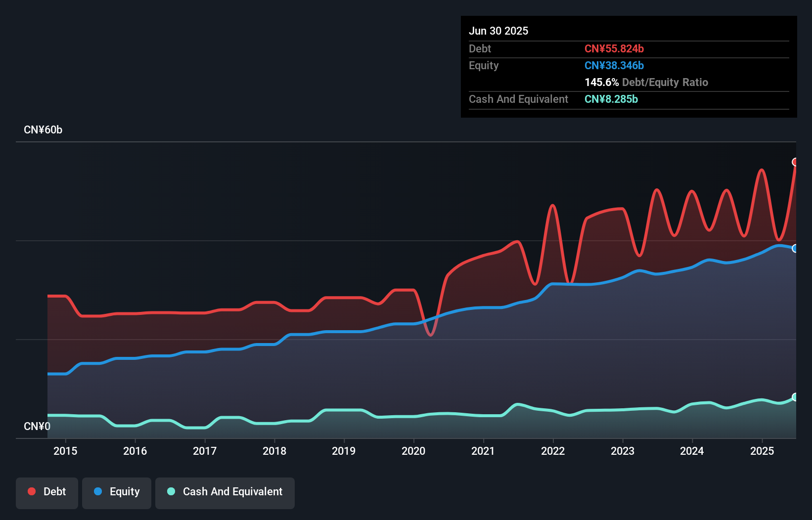Image resolution: width=812 pixels, height=520 pixels.
Task: Click the 145.6% Debt/Equity Ratio text
Action: (x=646, y=83)
